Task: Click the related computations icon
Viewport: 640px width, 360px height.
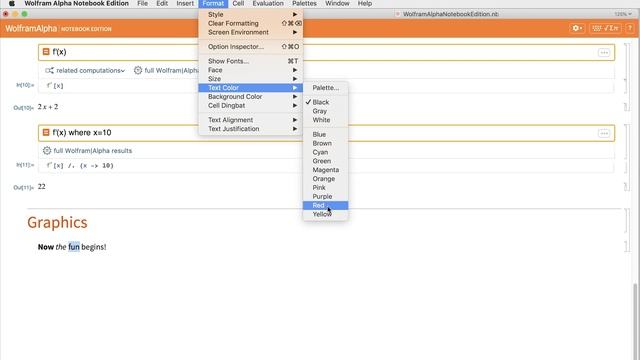Action: pos(49,71)
